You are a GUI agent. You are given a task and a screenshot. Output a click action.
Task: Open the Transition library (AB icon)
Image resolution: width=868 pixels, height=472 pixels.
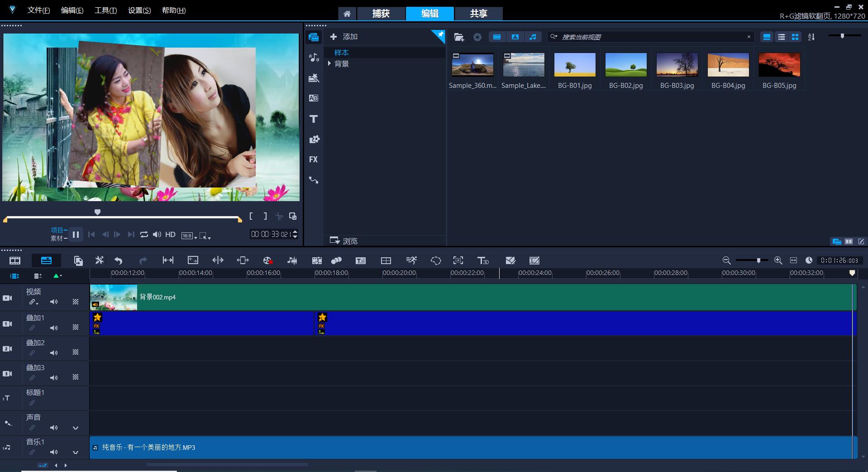pyautogui.click(x=313, y=98)
